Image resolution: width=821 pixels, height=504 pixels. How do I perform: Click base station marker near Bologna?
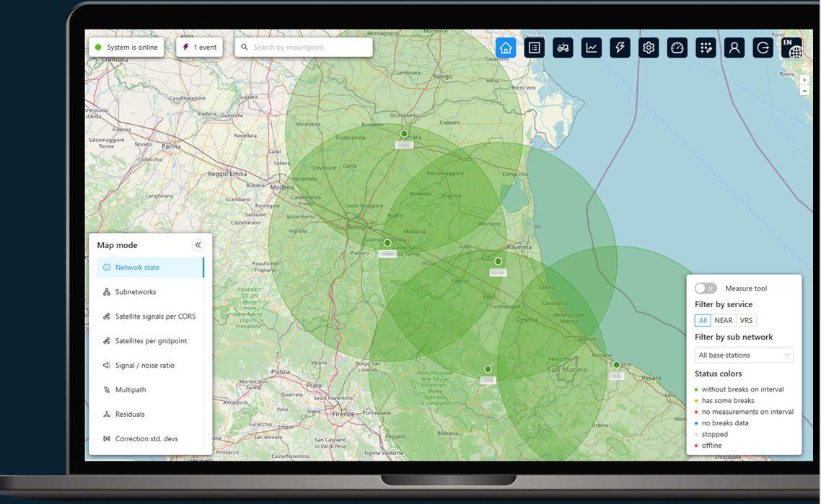click(x=387, y=243)
